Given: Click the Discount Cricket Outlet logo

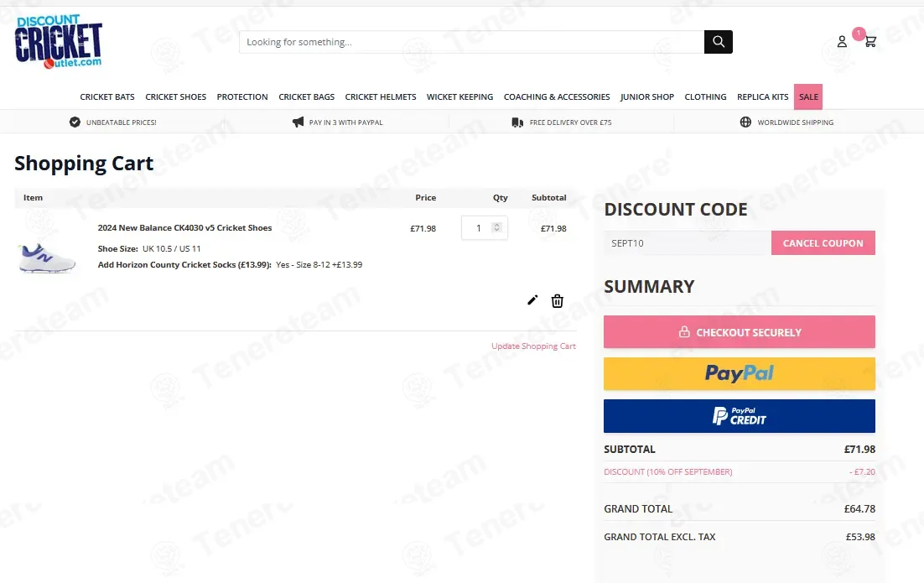Looking at the screenshot, I should 59,42.
